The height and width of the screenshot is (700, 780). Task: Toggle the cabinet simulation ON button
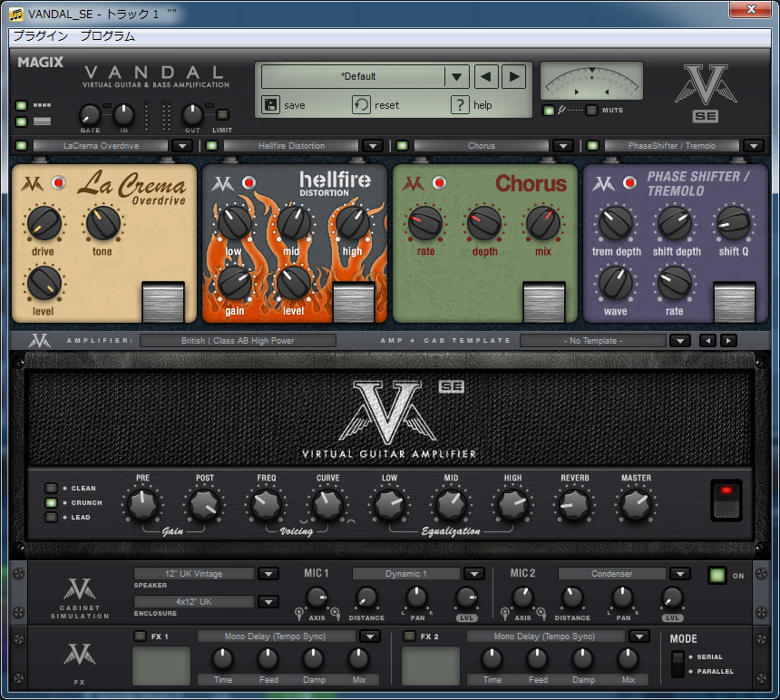click(x=717, y=575)
